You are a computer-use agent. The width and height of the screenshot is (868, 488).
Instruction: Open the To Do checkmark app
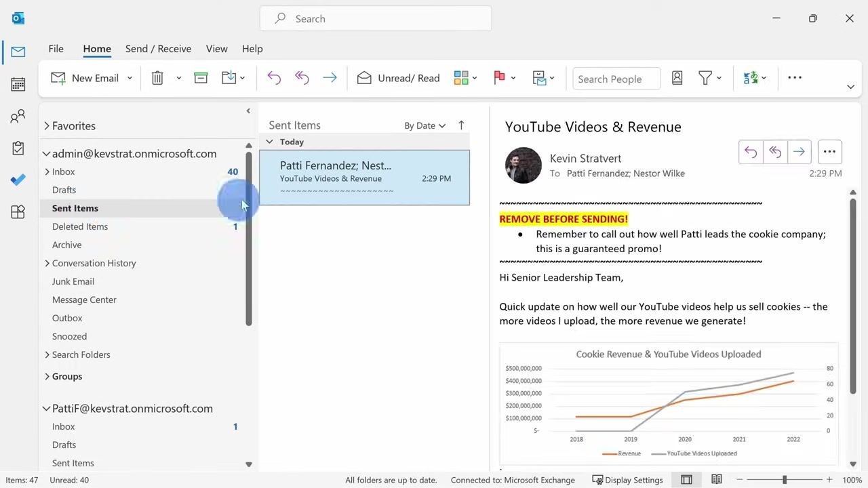pyautogui.click(x=18, y=180)
